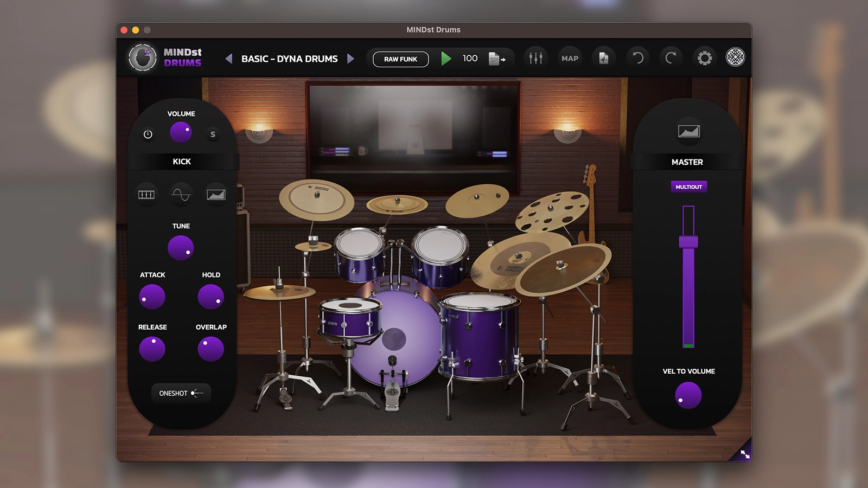This screenshot has height=488, width=868.
Task: Go to the next kit preset arrow
Action: (350, 59)
